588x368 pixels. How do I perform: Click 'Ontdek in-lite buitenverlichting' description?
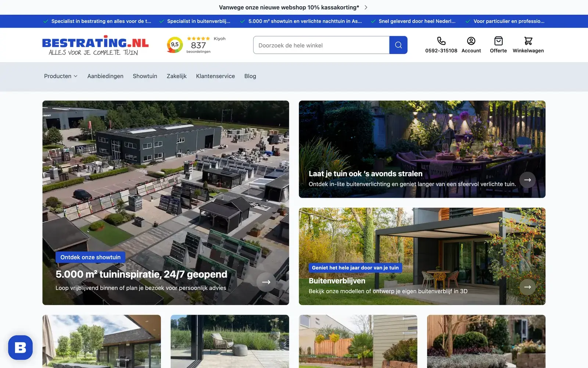click(x=412, y=184)
